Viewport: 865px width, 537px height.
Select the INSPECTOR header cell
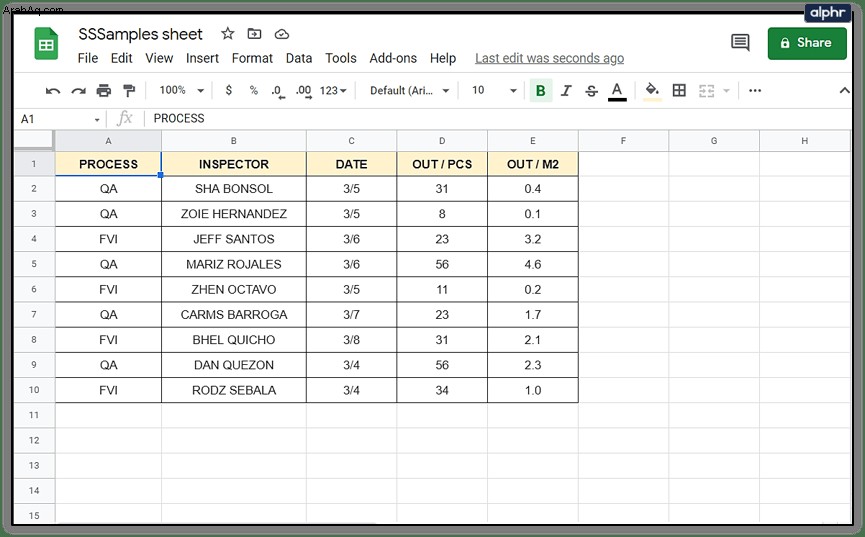pos(234,164)
